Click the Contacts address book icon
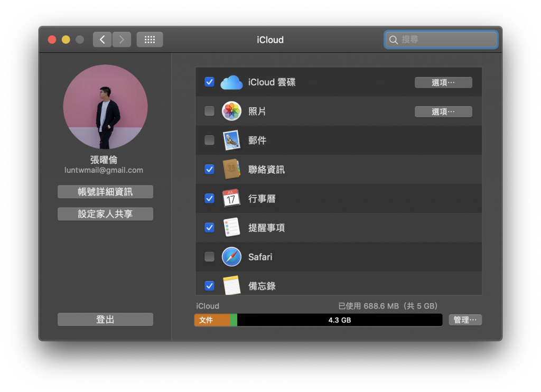 click(x=231, y=169)
